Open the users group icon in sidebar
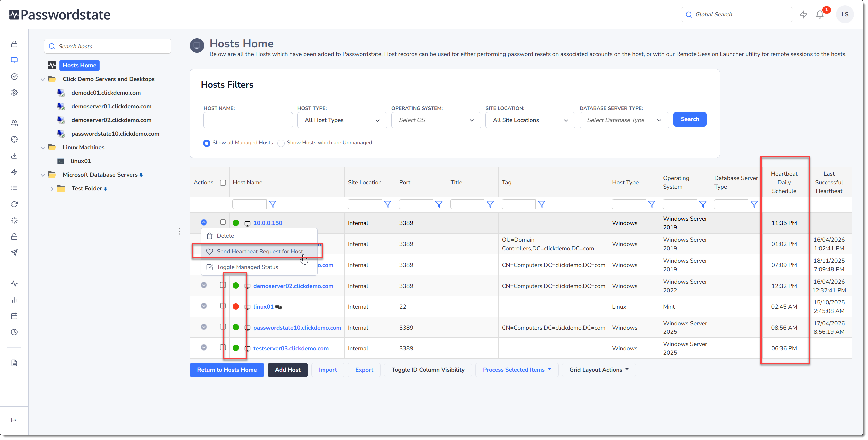 click(14, 123)
